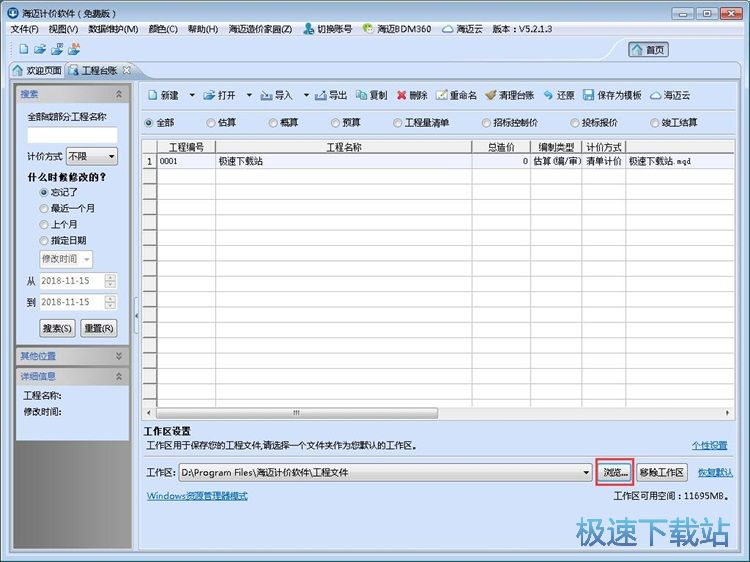This screenshot has height=562, width=750.
Task: Click the 复制 (Copy) toolbar item
Action: pos(372,95)
